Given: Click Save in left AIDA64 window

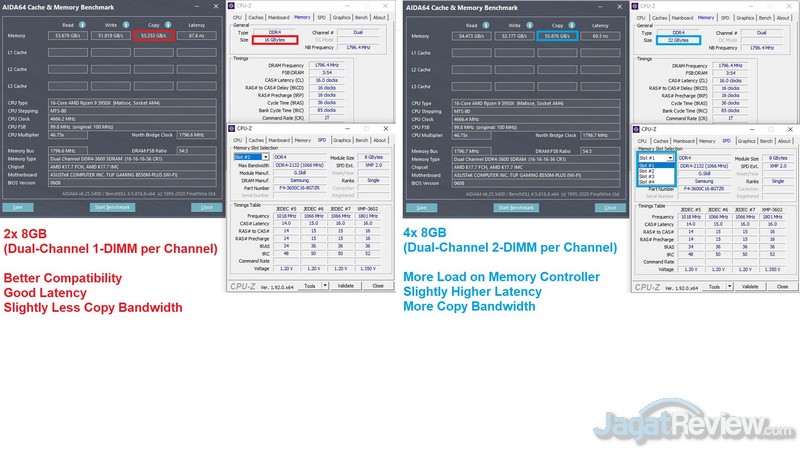Looking at the screenshot, I should click(18, 207).
